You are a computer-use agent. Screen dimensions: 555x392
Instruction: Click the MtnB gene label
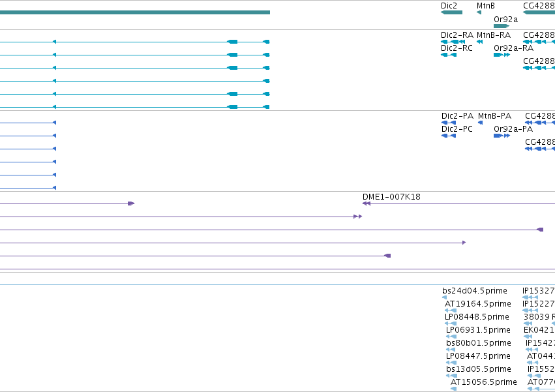pyautogui.click(x=486, y=6)
